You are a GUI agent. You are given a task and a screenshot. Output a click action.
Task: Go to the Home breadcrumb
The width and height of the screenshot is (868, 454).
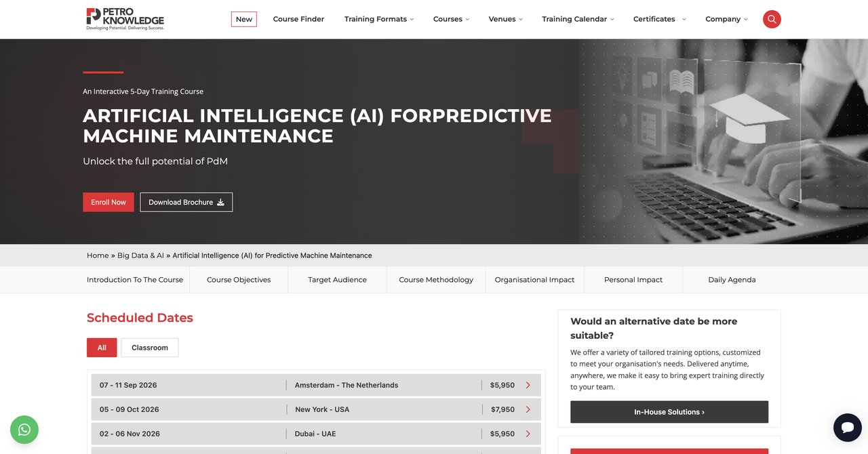[x=98, y=255]
